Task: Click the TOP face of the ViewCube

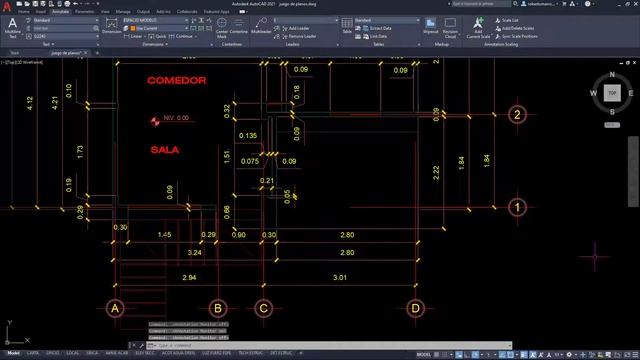Action: tap(612, 93)
